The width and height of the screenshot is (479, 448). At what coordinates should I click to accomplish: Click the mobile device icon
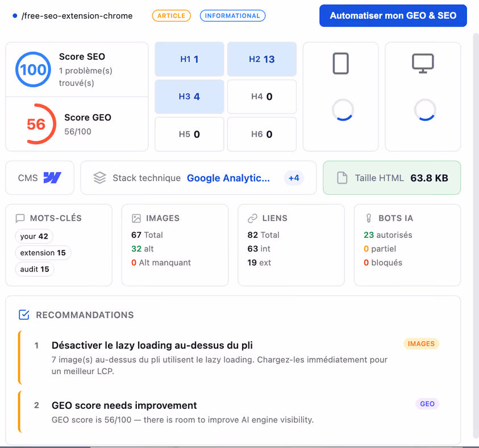tap(340, 64)
